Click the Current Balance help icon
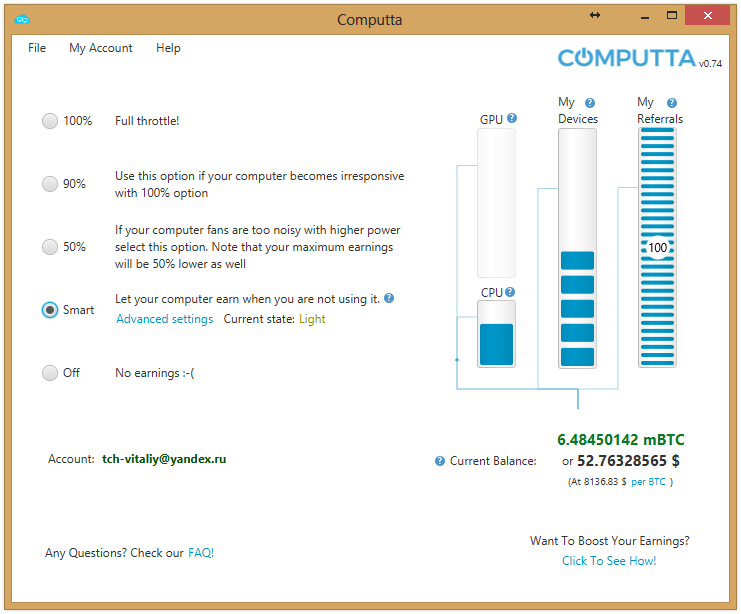 point(440,461)
